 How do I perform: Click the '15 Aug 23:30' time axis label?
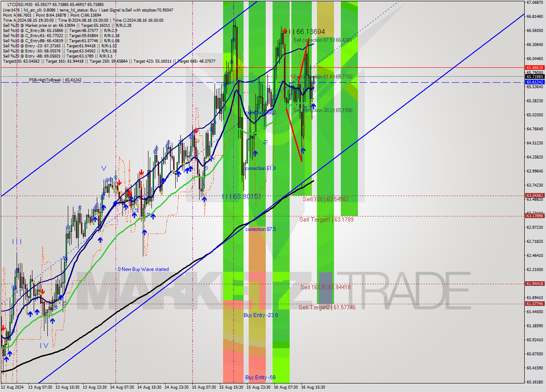click(x=258, y=387)
